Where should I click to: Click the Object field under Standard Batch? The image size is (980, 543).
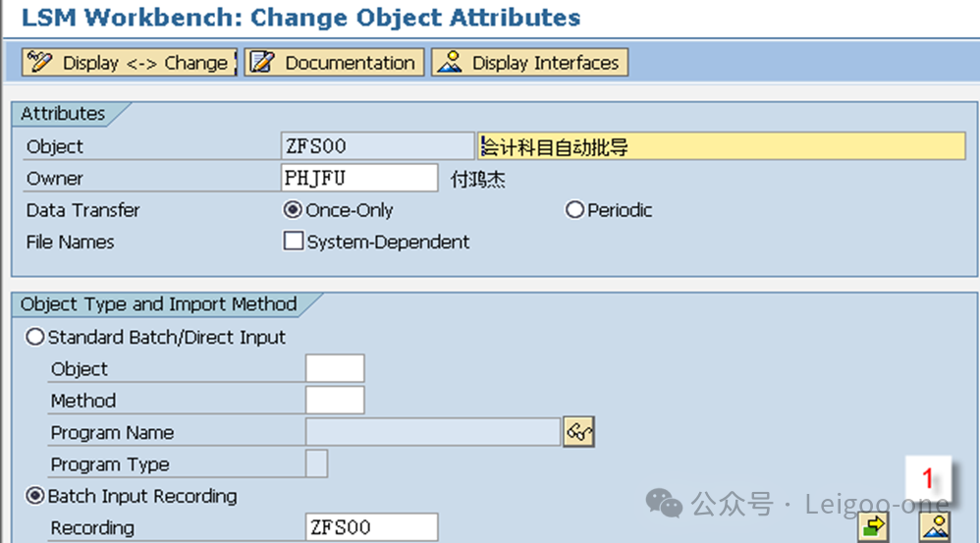tap(335, 369)
